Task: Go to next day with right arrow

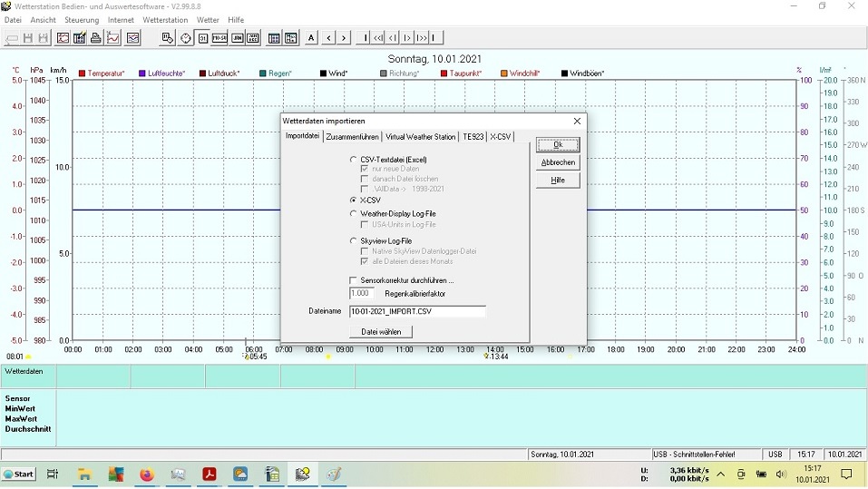Action: point(344,38)
